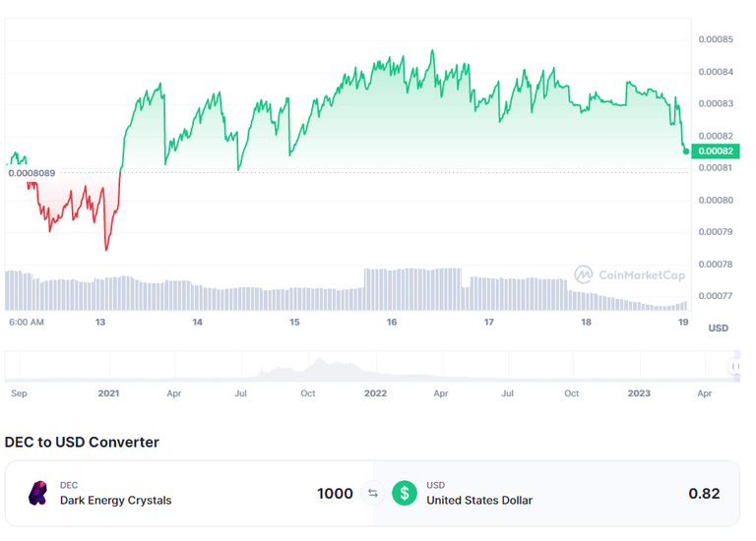Click the 14 date label on time axis
This screenshot has width=756, height=541.
pyautogui.click(x=197, y=323)
